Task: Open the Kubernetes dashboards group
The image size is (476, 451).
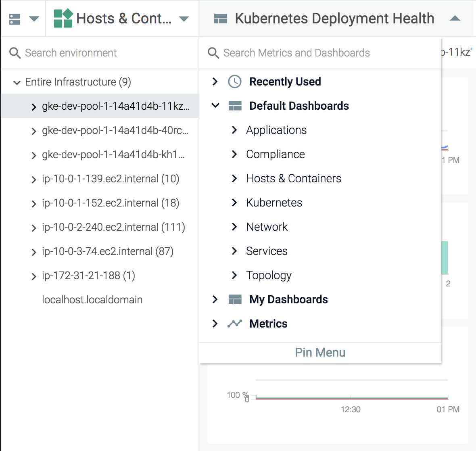Action: (x=234, y=203)
